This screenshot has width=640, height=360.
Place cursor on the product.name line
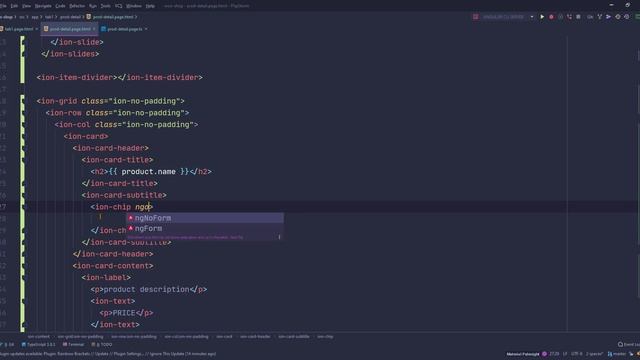coord(151,172)
